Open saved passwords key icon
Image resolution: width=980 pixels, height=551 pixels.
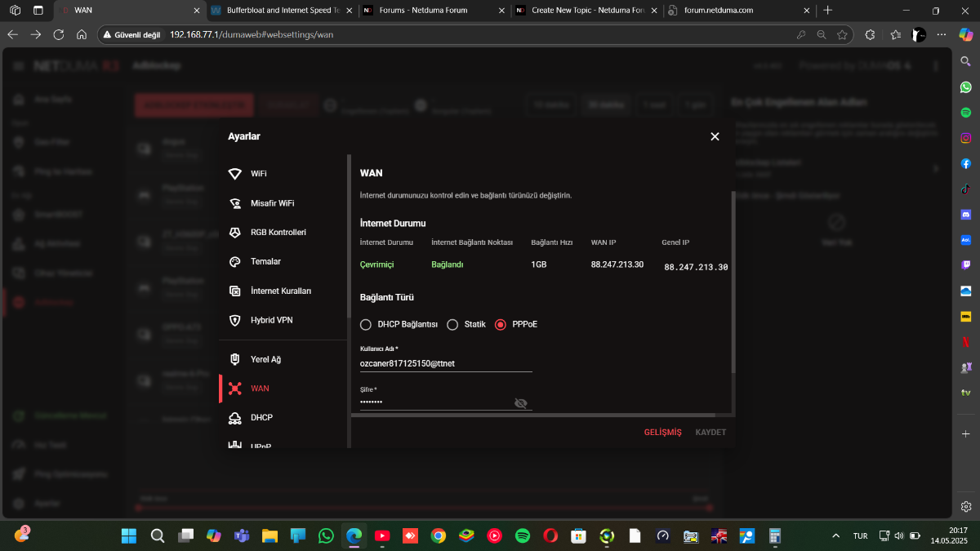click(x=801, y=35)
